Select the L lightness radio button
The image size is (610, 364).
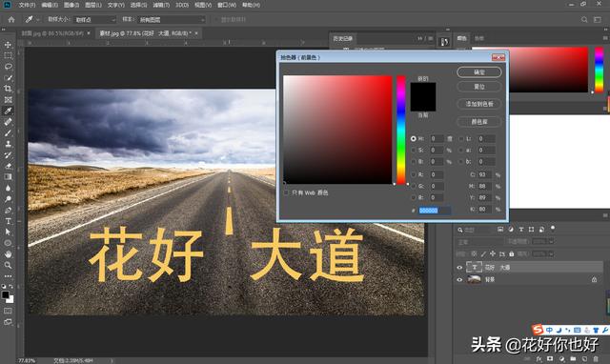click(461, 138)
